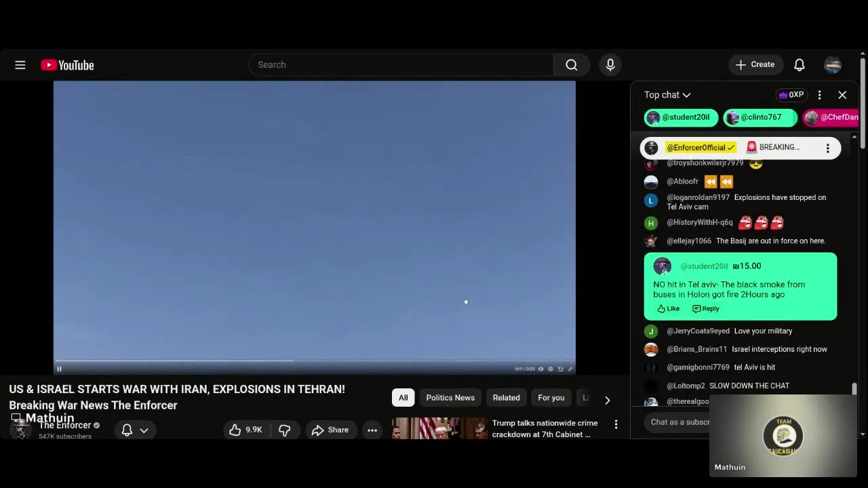
Task: Open the Top chat dropdown
Action: [667, 95]
